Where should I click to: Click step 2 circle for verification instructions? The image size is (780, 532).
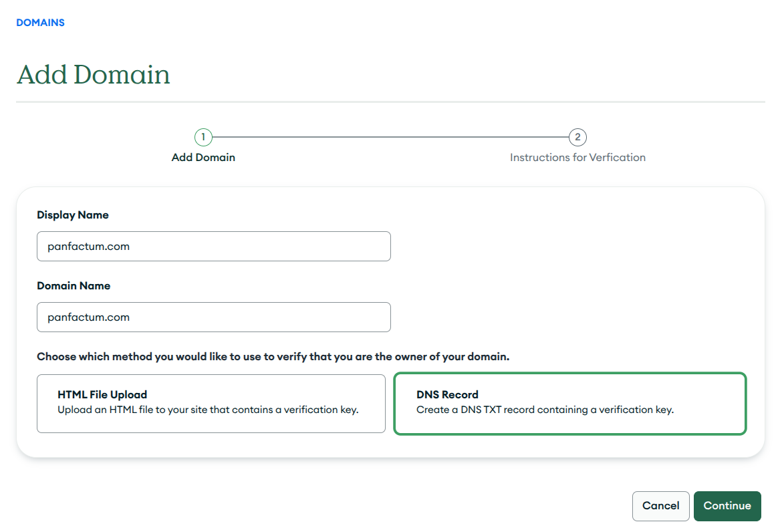click(x=577, y=137)
